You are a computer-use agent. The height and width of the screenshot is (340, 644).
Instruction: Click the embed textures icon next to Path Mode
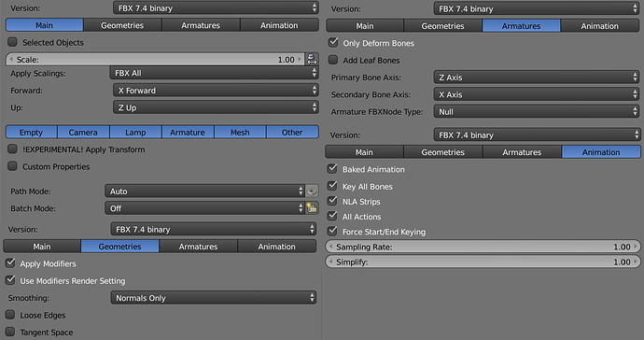[x=312, y=191]
